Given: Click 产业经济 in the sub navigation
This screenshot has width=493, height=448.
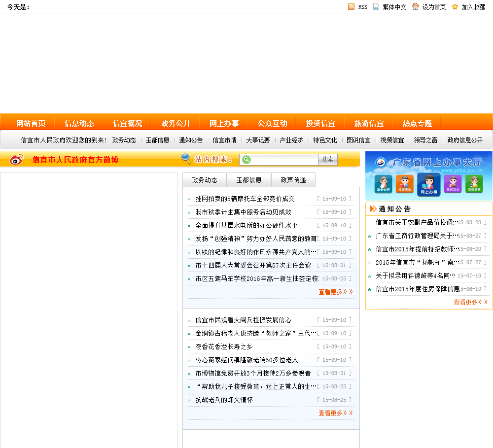Looking at the screenshot, I should point(291,140).
